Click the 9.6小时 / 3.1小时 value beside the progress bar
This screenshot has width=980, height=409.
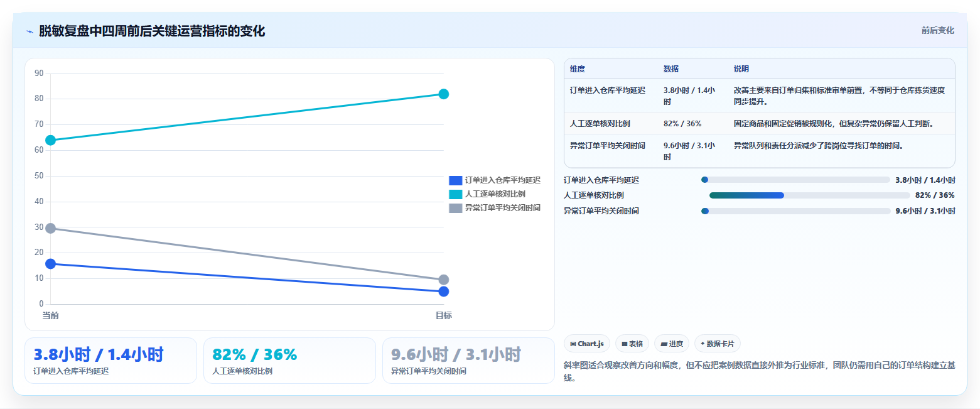tap(925, 211)
